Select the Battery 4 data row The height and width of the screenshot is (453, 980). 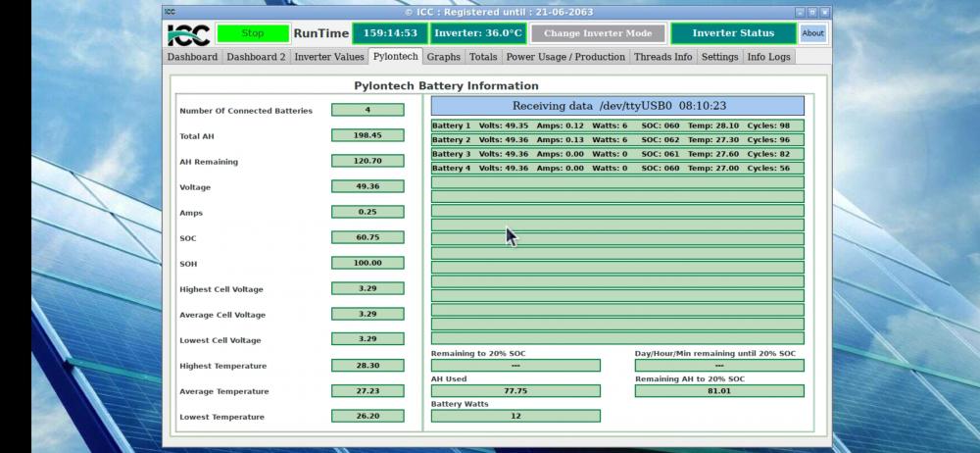coord(617,169)
